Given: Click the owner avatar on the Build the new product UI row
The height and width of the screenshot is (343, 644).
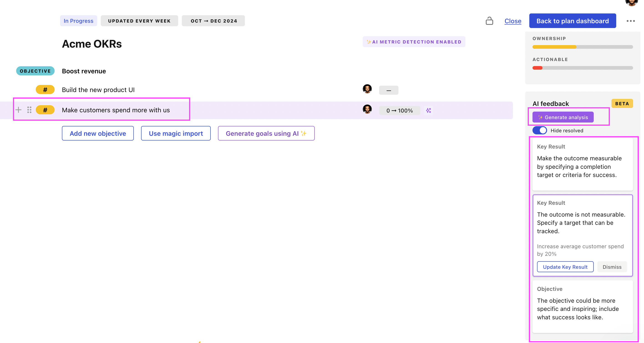Looking at the screenshot, I should 367,89.
